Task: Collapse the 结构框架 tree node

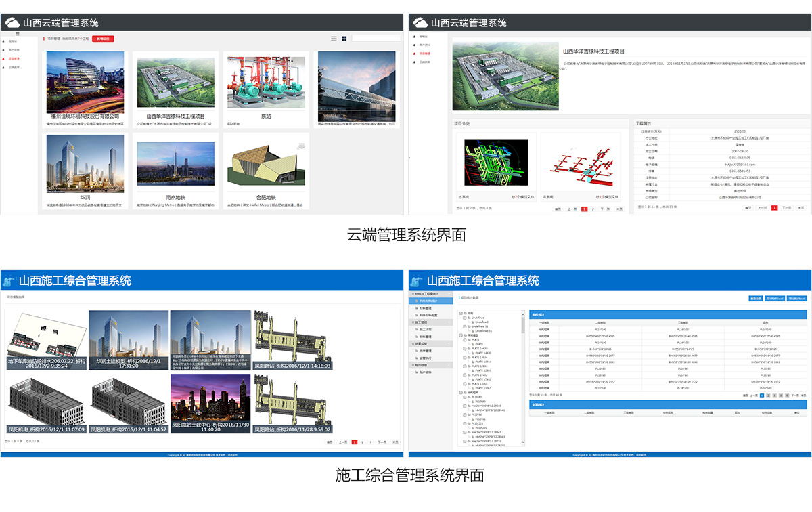Action: pyautogui.click(x=460, y=393)
